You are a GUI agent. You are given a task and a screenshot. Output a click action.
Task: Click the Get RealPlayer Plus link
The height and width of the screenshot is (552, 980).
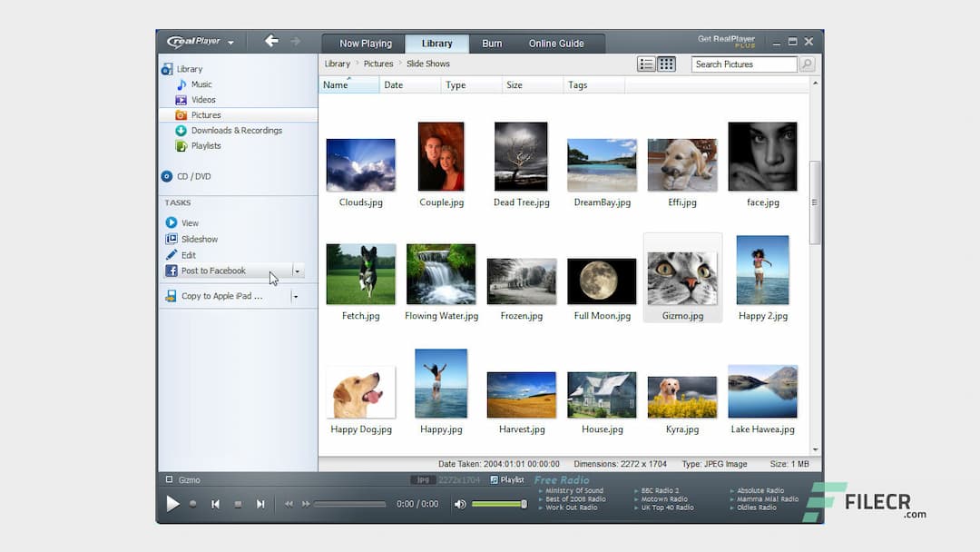point(725,40)
